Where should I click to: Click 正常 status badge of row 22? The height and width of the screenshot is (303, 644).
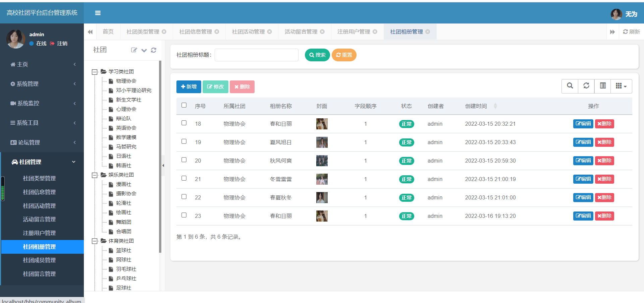tap(407, 198)
